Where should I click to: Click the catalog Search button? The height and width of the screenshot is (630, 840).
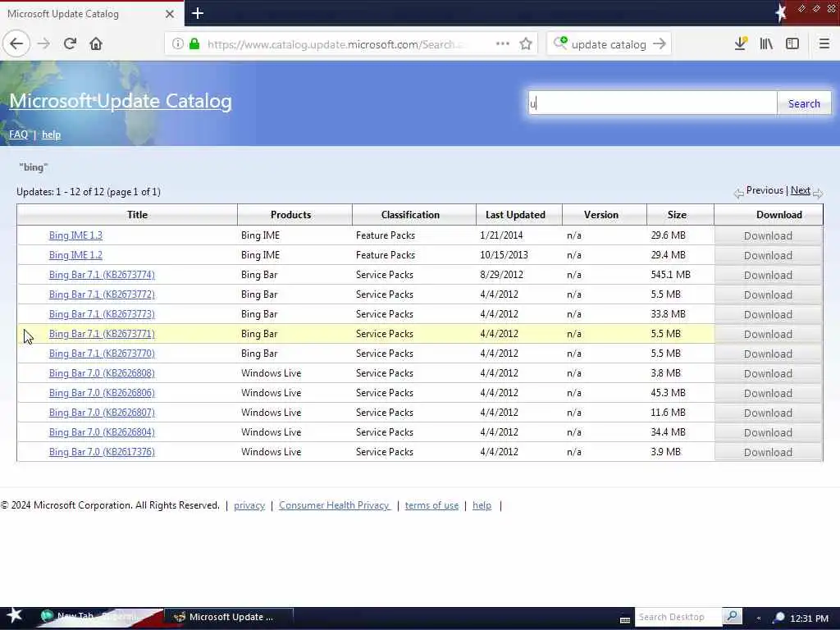[804, 103]
